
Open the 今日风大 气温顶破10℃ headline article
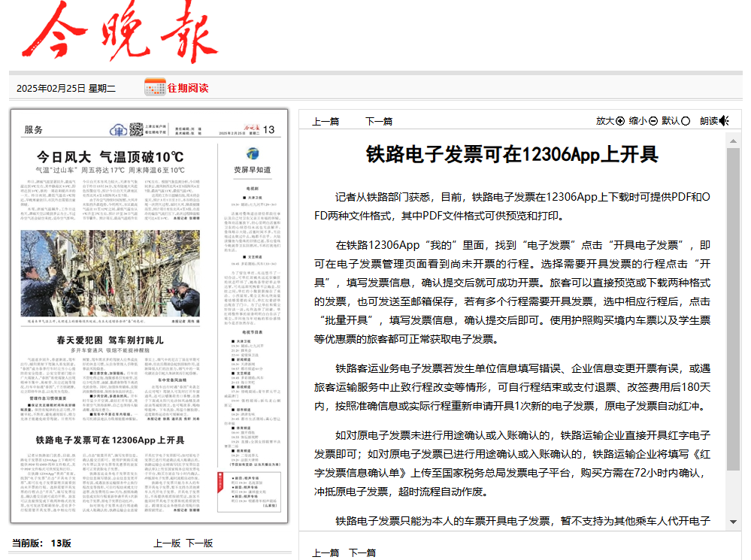coord(111,157)
